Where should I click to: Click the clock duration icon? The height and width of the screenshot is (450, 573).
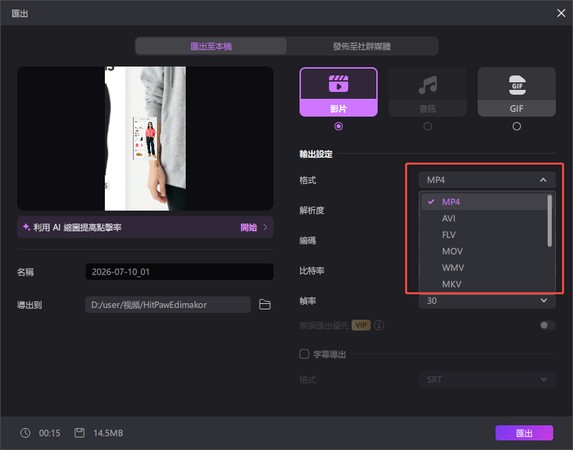click(x=25, y=433)
